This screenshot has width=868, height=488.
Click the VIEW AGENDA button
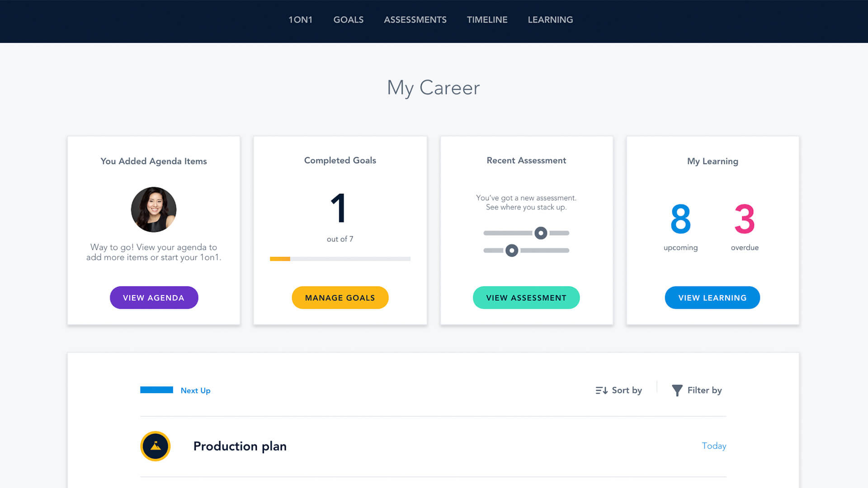(154, 297)
